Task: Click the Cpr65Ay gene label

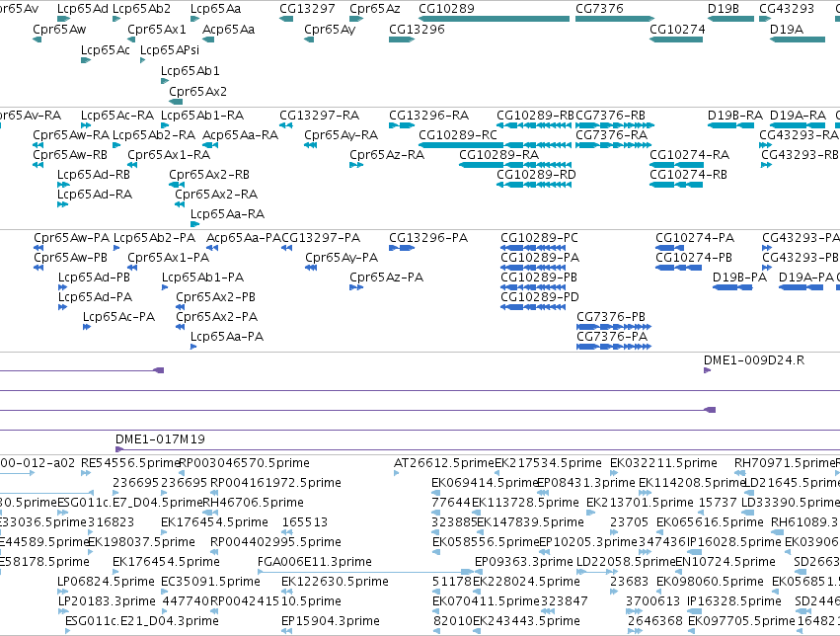Action: tap(330, 30)
